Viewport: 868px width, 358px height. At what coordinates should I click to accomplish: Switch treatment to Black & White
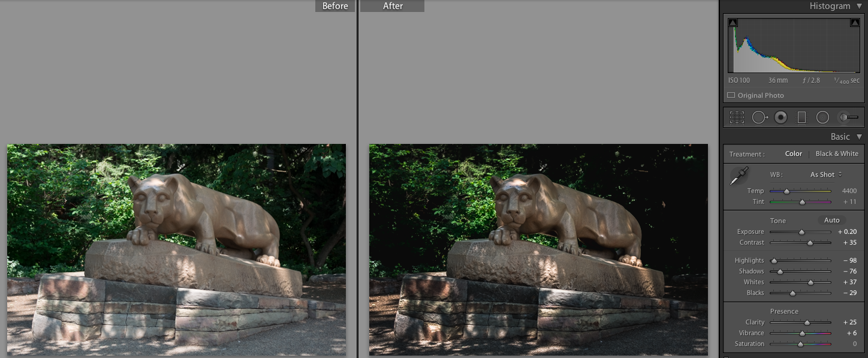coord(837,154)
